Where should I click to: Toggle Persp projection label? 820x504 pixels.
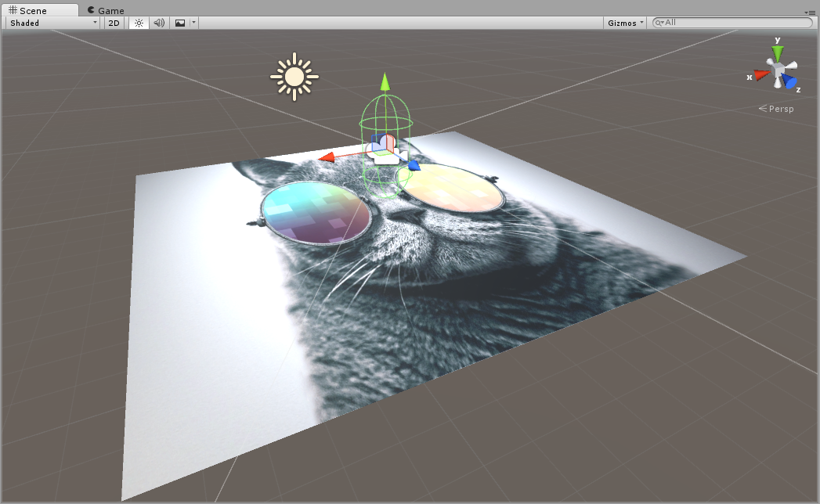tap(776, 109)
